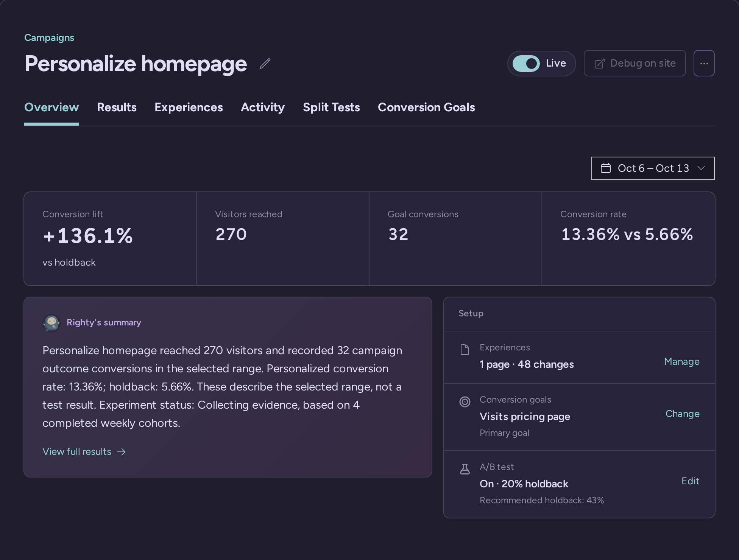Viewport: 739px width, 560px height.
Task: Click the flask icon beside A/B test
Action: [x=465, y=469]
